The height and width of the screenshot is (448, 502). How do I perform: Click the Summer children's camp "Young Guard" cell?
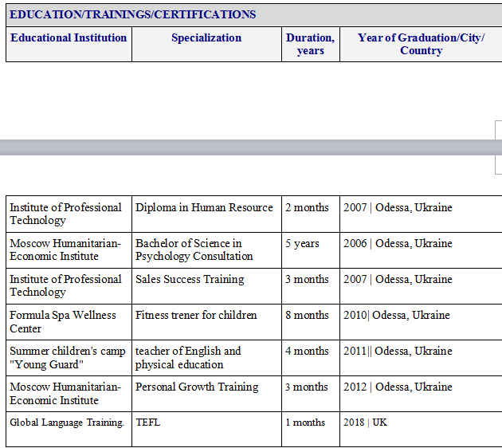(x=68, y=357)
